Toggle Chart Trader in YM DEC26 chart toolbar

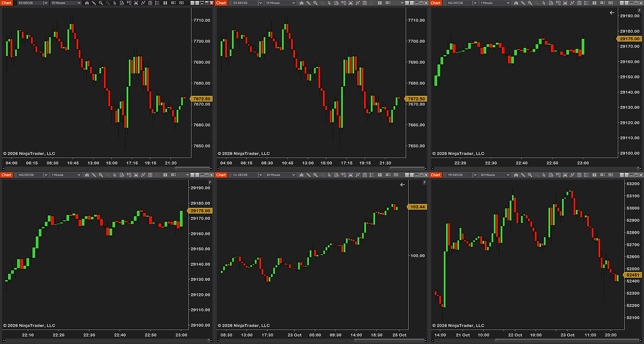pos(558,175)
